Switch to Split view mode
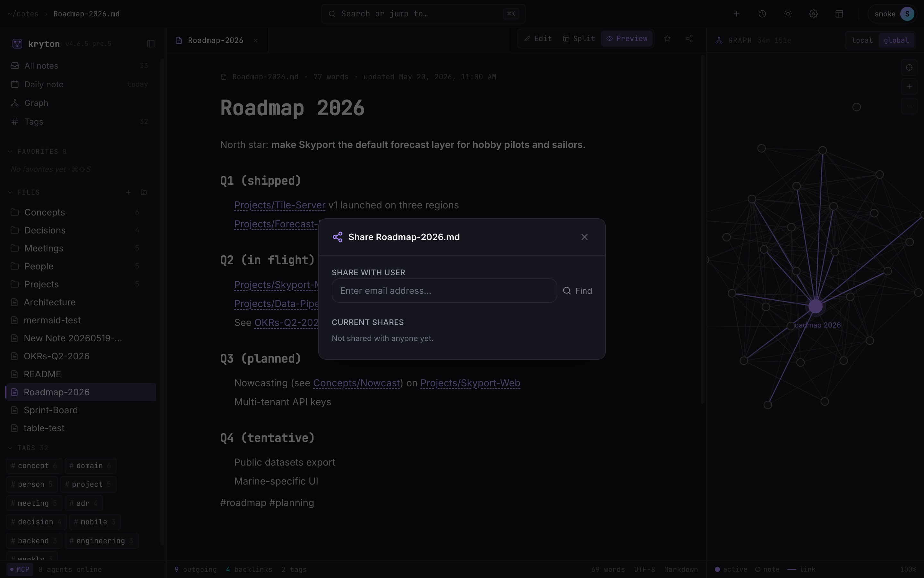The height and width of the screenshot is (578, 924). pos(579,39)
